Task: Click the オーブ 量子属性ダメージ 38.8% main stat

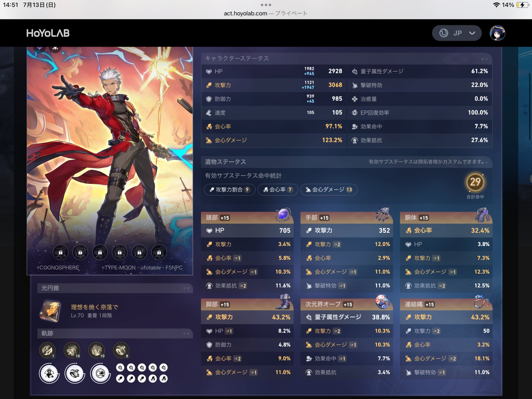Action: tap(347, 317)
